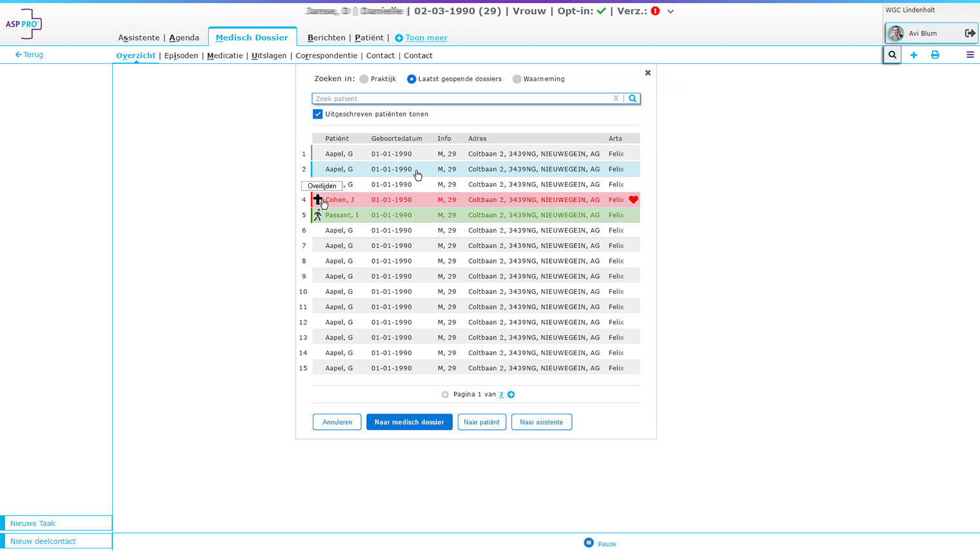Expand Toon meer in navigation
The image size is (980, 551).
pyautogui.click(x=421, y=37)
